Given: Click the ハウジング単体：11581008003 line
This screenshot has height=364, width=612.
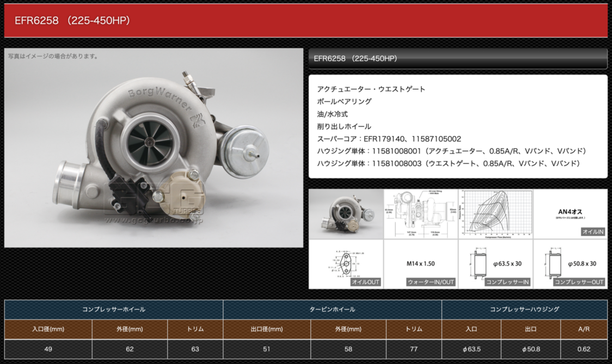Looking at the screenshot, I should coord(449,164).
